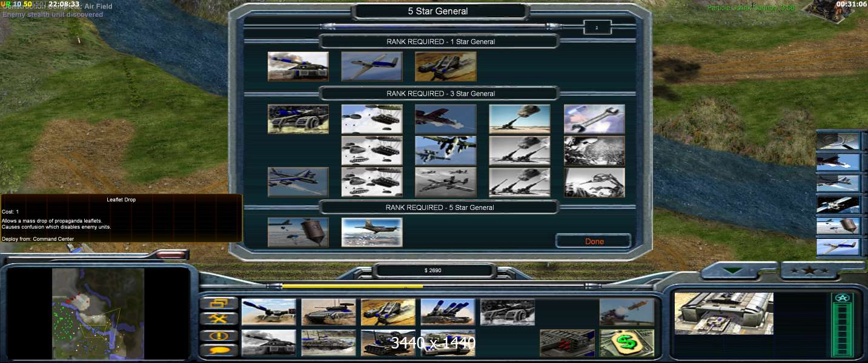Build the tan battle tank in top row
Screen dimensions: 868x363
(328, 312)
